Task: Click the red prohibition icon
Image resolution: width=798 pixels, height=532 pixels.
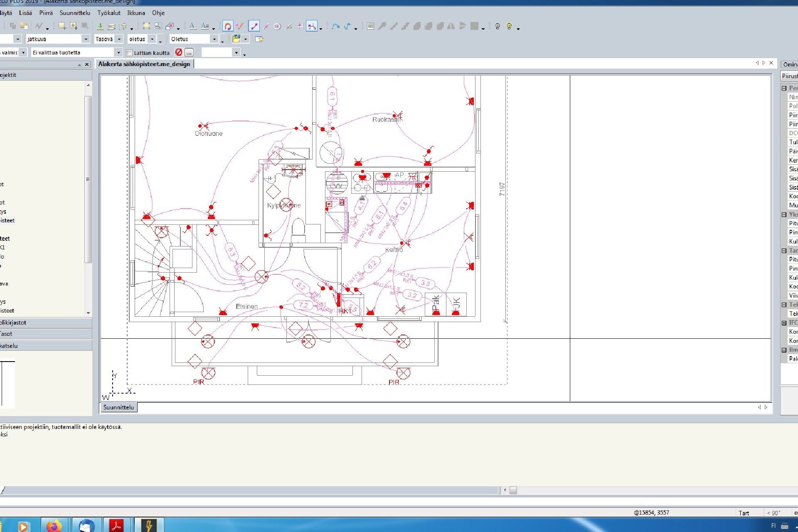Action: click(179, 52)
